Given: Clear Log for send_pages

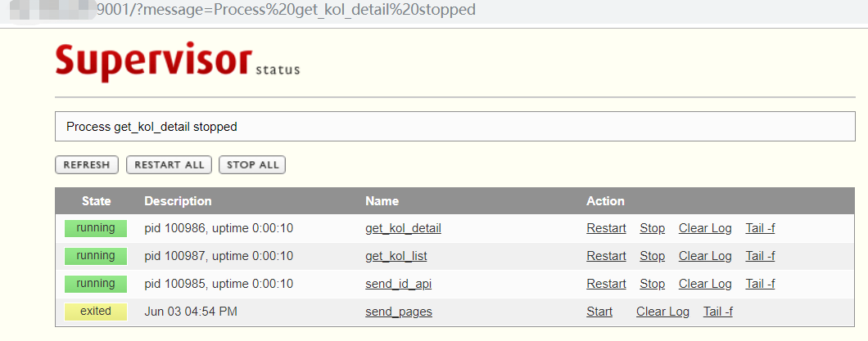Looking at the screenshot, I should point(662,312).
